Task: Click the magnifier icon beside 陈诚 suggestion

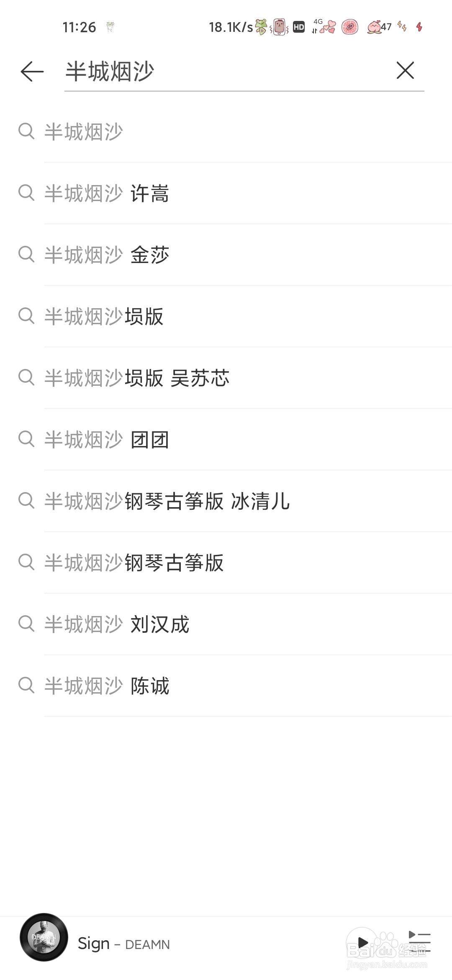Action: pos(26,685)
